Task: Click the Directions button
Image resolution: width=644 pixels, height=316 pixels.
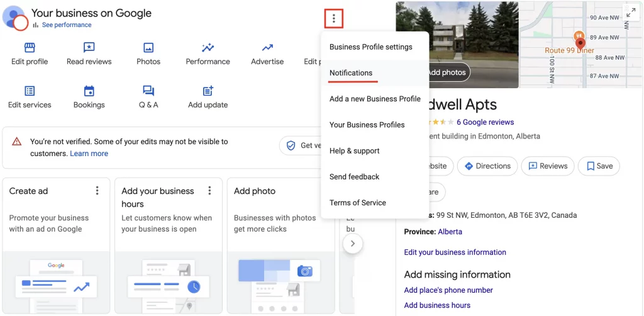Action: point(487,166)
